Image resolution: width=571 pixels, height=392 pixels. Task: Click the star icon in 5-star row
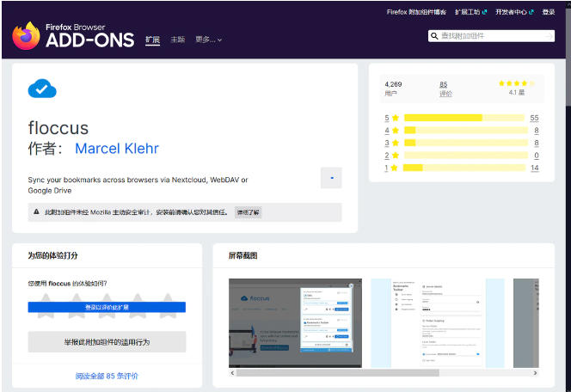396,118
